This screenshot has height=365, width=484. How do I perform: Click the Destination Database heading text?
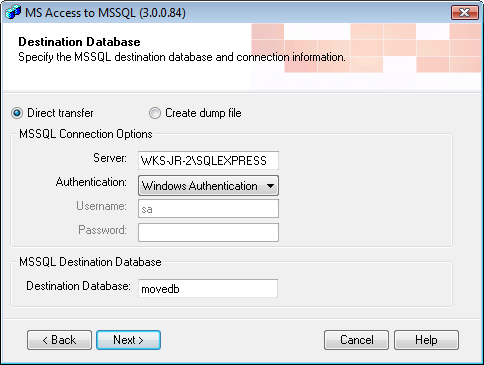pyautogui.click(x=79, y=42)
